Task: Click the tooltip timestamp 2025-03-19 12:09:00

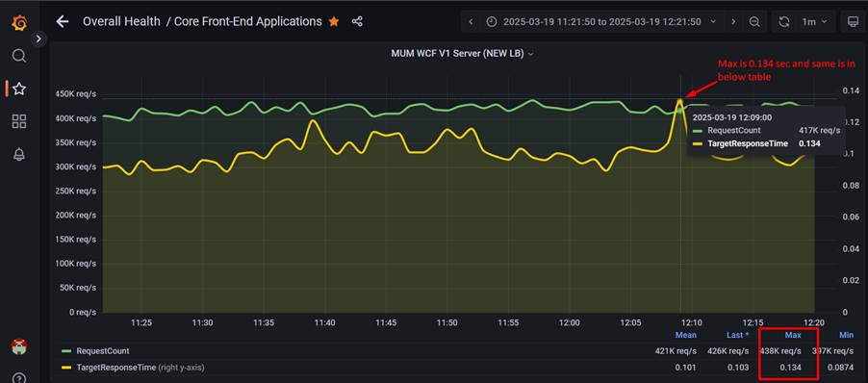Action: (x=731, y=117)
